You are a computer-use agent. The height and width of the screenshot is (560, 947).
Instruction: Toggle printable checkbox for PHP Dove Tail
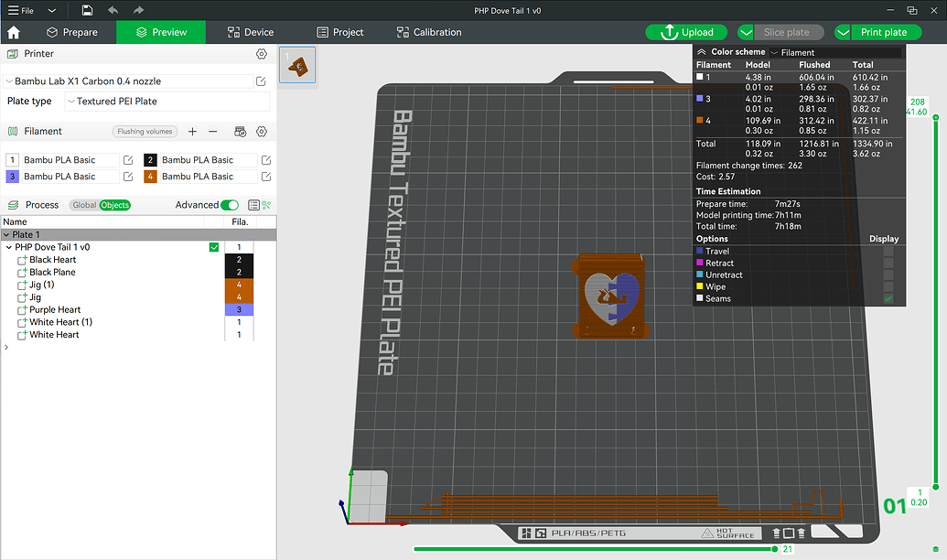pos(214,247)
